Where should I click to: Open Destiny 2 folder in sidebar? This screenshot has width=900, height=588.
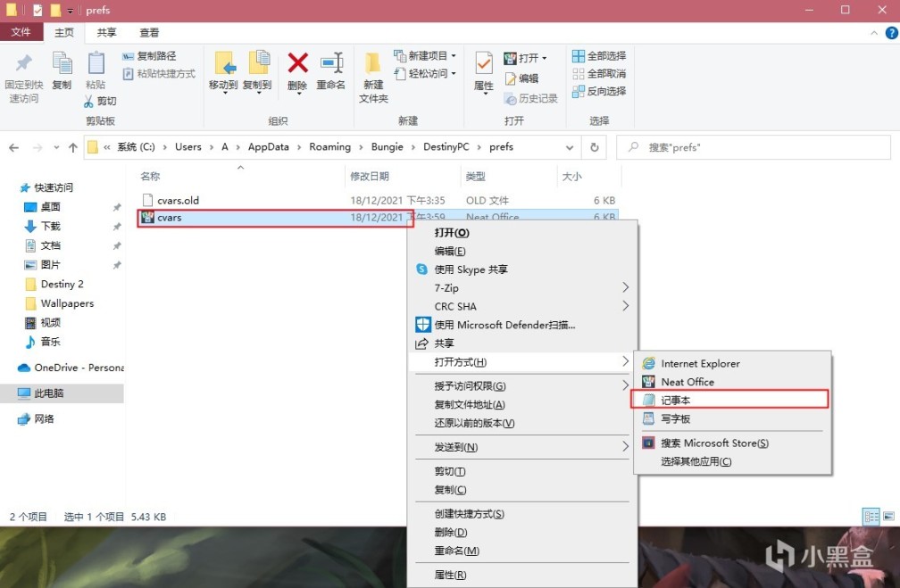tap(62, 284)
